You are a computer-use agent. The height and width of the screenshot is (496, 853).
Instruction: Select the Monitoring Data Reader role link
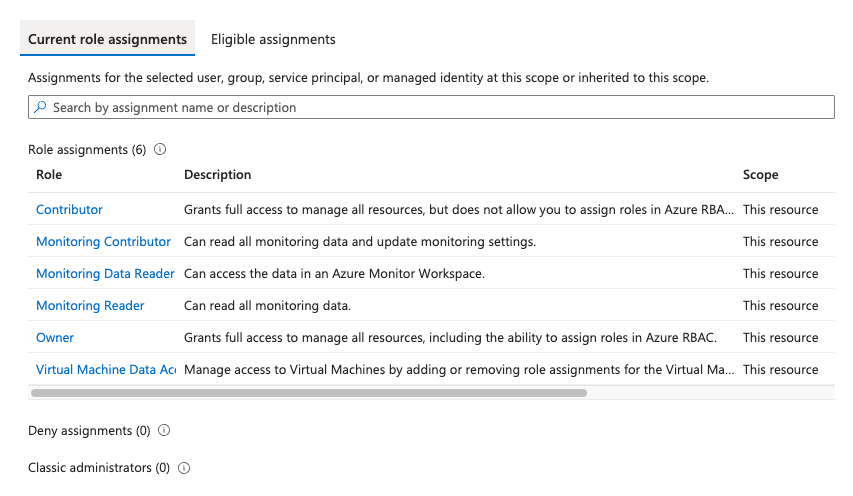(105, 274)
